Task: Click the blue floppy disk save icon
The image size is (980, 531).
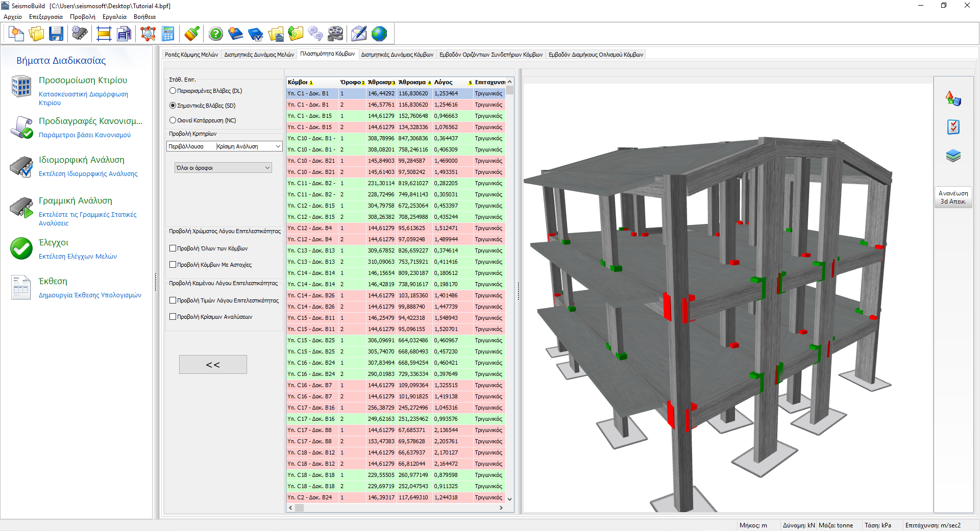Action: click(56, 34)
